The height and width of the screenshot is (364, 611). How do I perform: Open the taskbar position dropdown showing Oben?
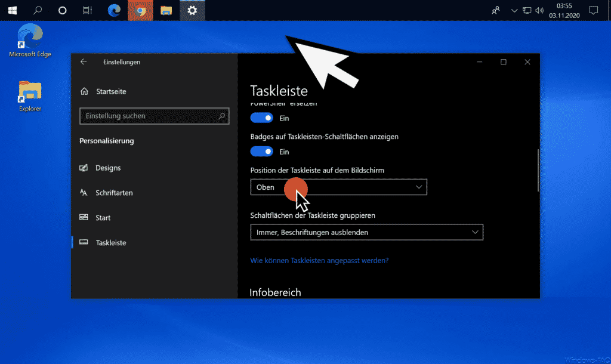339,187
